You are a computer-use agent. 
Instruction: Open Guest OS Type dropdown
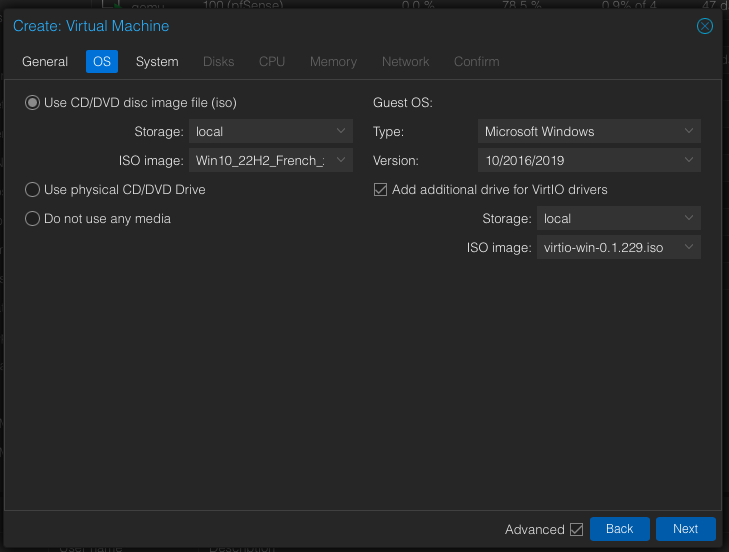(x=689, y=131)
